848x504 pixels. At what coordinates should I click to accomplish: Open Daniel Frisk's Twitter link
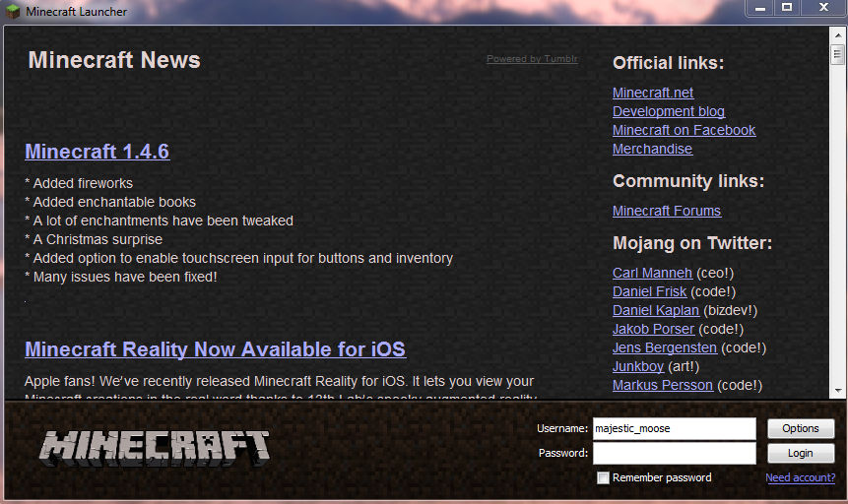(649, 291)
